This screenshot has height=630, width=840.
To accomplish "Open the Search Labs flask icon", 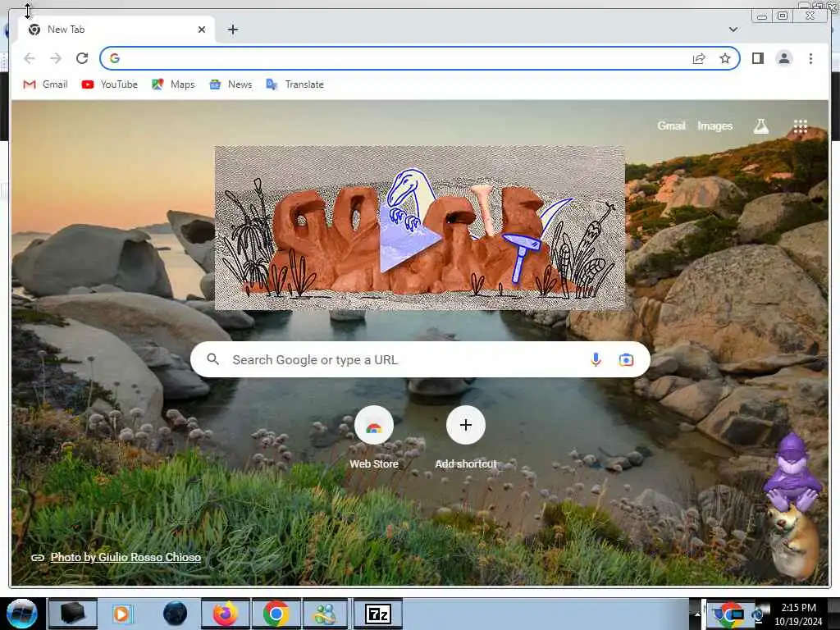I will pos(760,126).
